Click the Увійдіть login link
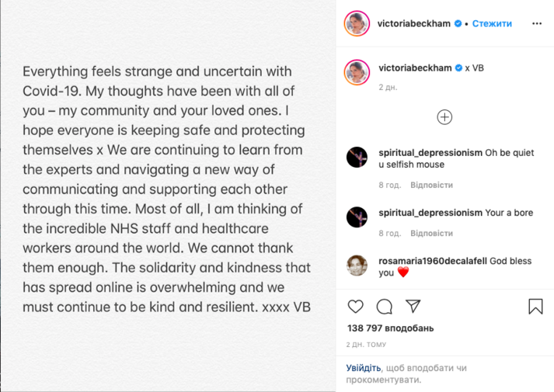This screenshot has height=392, width=554. click(364, 368)
